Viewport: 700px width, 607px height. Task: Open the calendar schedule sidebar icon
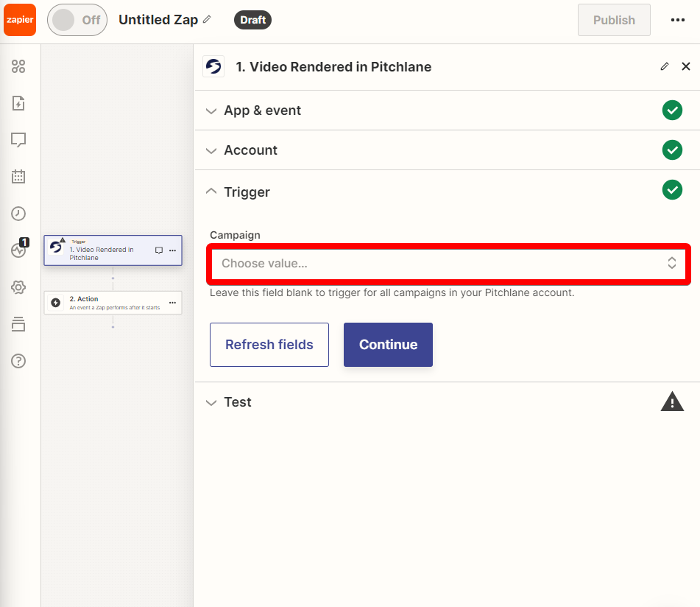pyautogui.click(x=18, y=176)
